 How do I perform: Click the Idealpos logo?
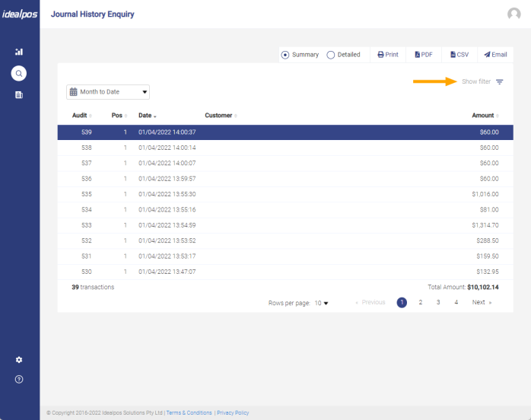point(20,14)
